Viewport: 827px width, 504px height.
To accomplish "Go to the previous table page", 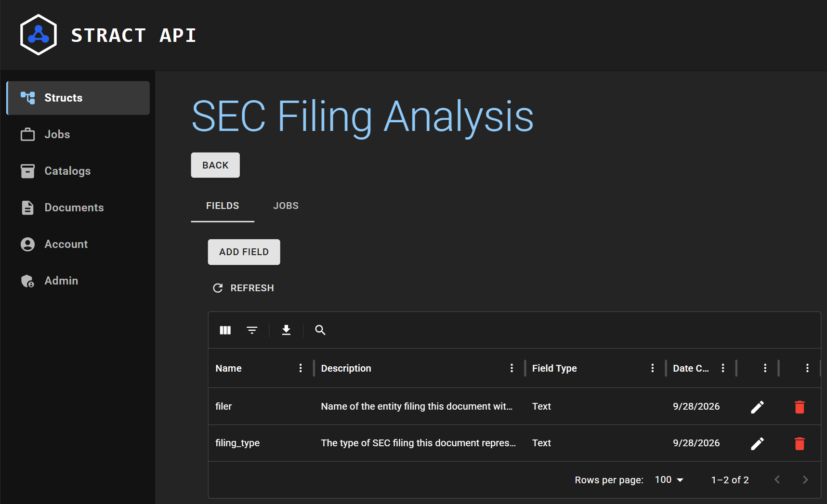I will click(x=777, y=480).
